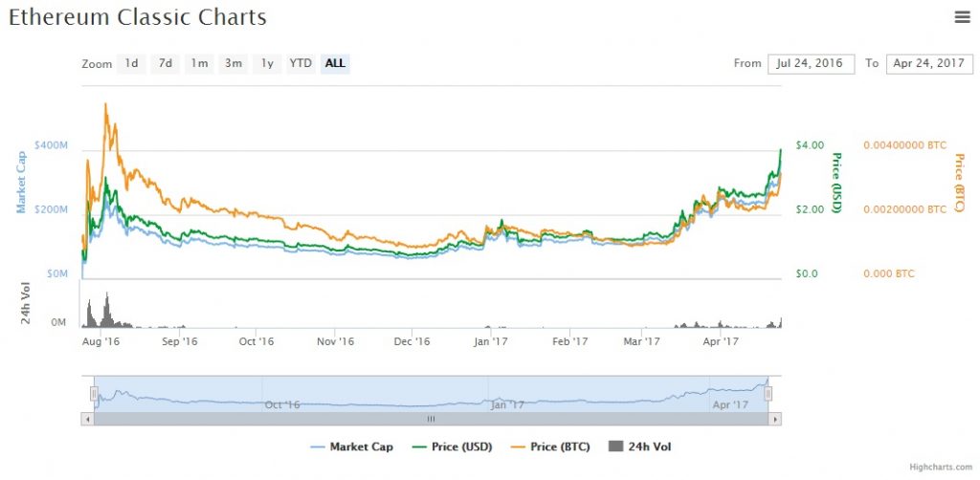Click the 0.00400000 BTC axis label
This screenshot has width=980, height=480.
905,144
